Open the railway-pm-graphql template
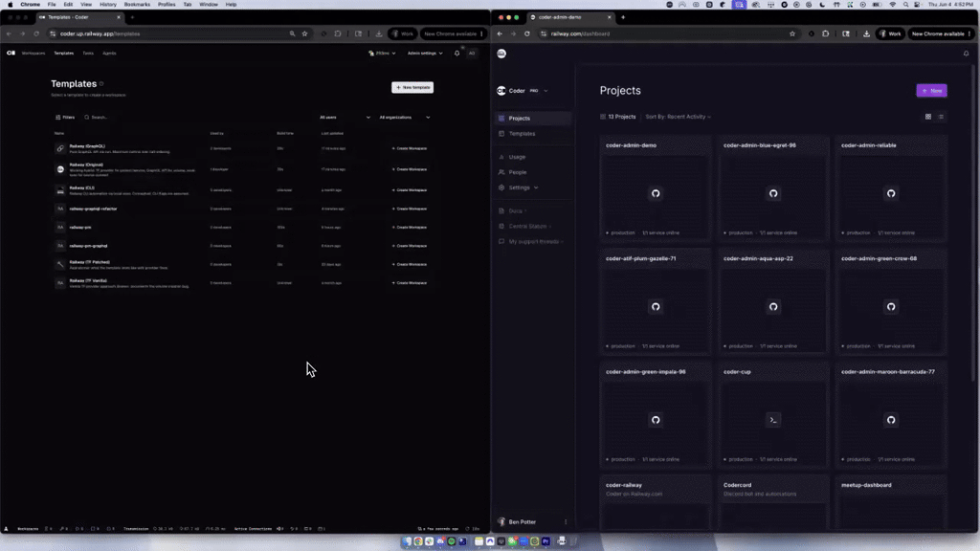This screenshot has height=551, width=980. 88,246
